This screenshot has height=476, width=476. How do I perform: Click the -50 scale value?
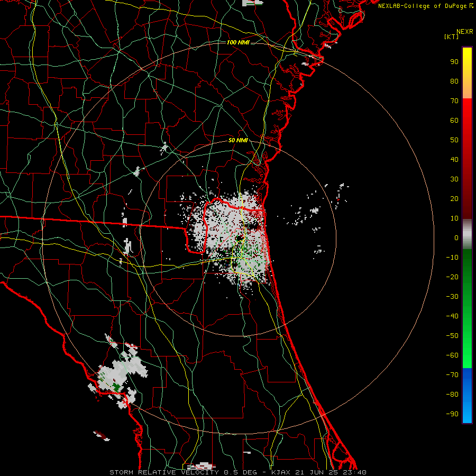[452, 336]
